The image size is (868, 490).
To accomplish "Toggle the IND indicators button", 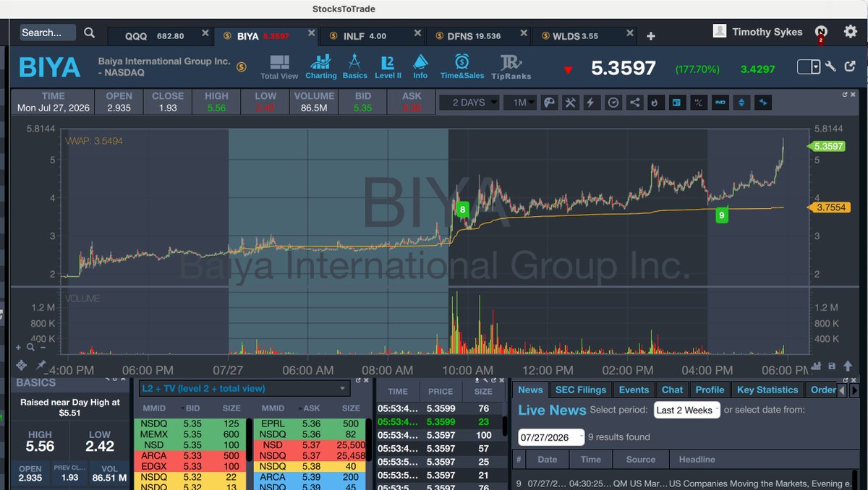I will (720, 103).
